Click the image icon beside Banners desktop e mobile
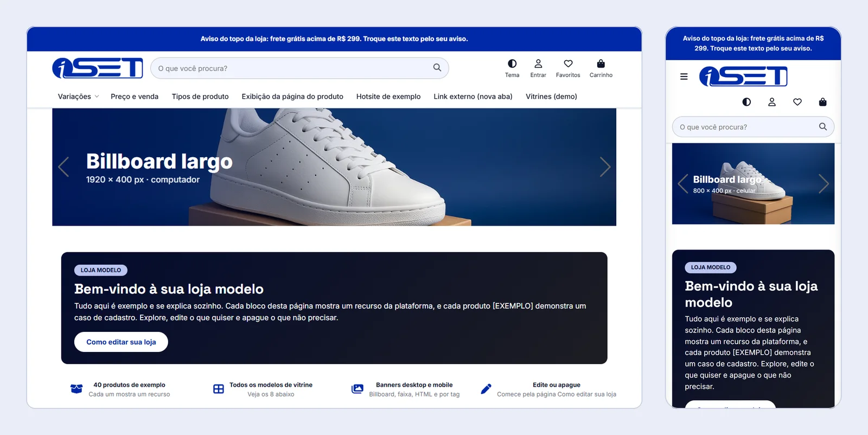 pyautogui.click(x=358, y=389)
